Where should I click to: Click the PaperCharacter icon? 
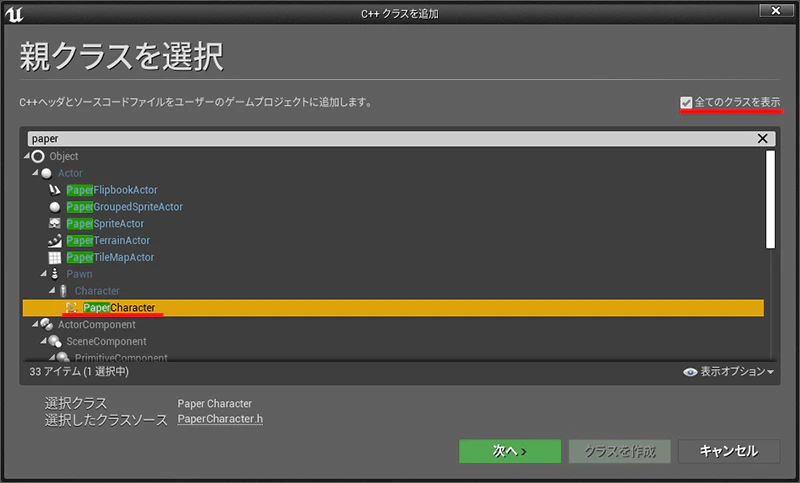pyautogui.click(x=71, y=308)
